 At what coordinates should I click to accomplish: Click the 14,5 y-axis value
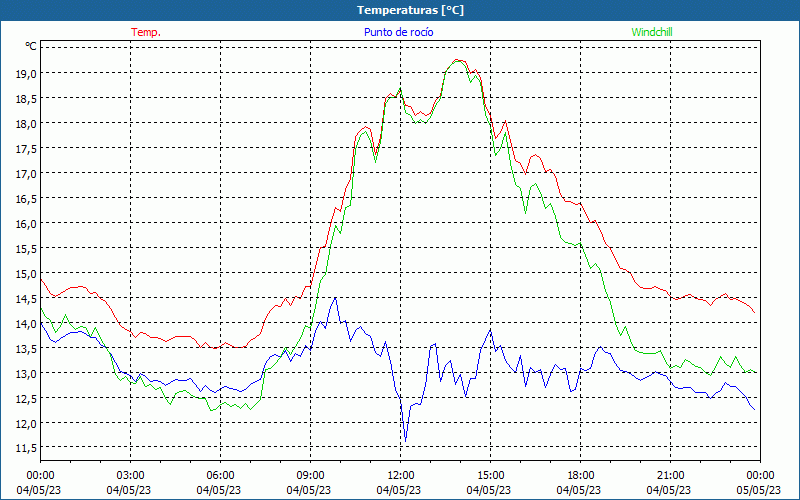coord(27,298)
